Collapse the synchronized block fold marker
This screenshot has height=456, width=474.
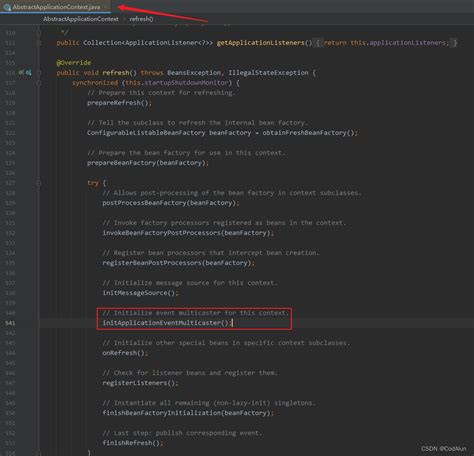(39, 83)
